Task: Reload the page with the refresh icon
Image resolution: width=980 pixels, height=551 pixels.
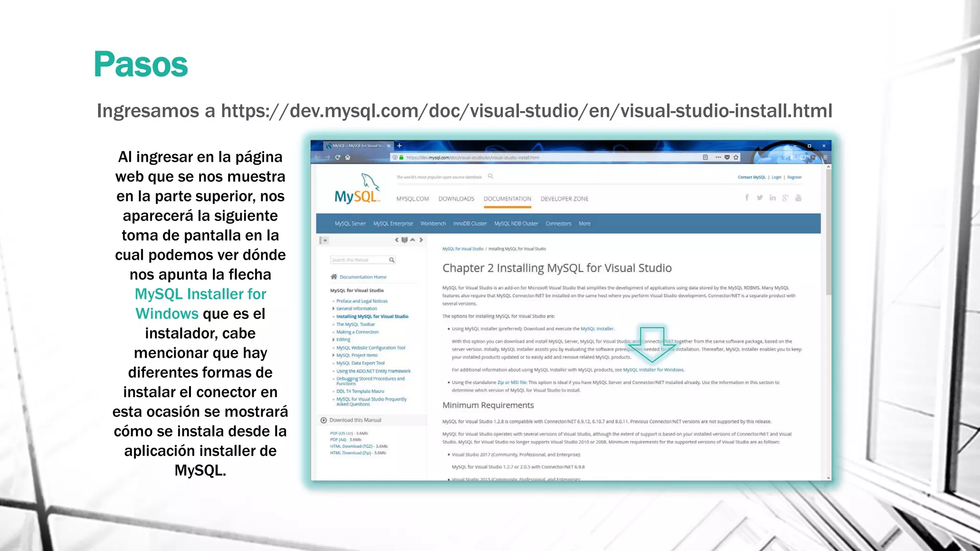Action: tap(338, 157)
